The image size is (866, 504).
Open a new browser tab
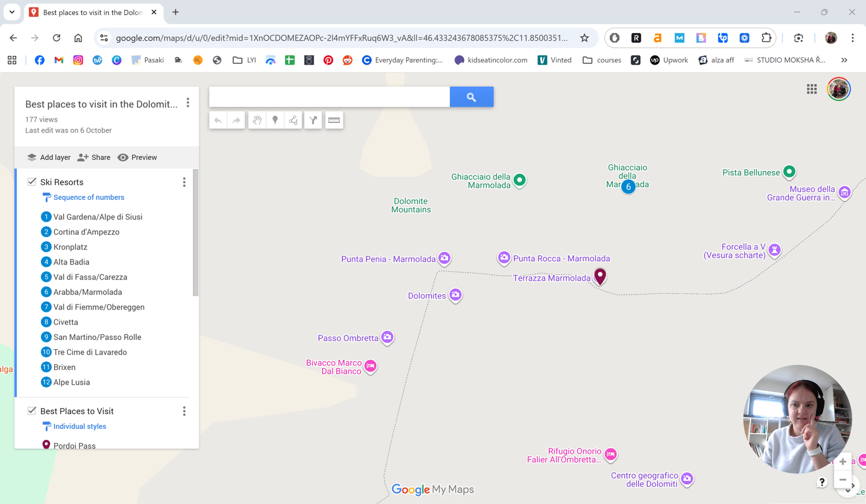(176, 12)
